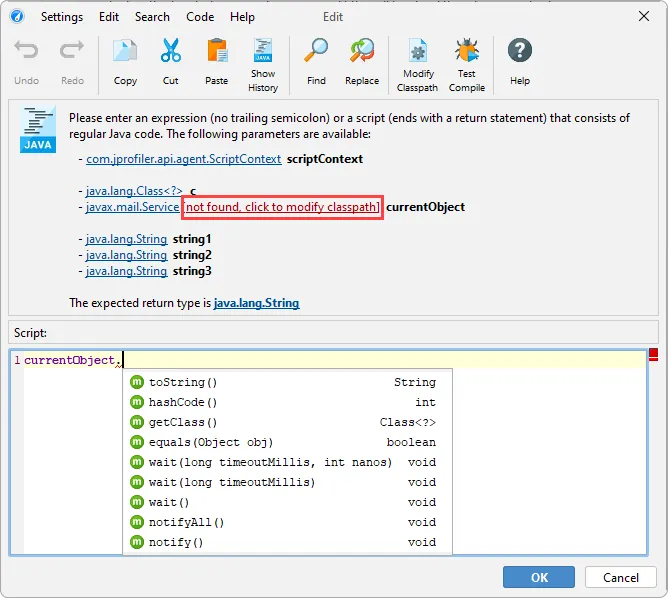Open javax.mail.Service link
668x598 pixels.
coord(132,207)
